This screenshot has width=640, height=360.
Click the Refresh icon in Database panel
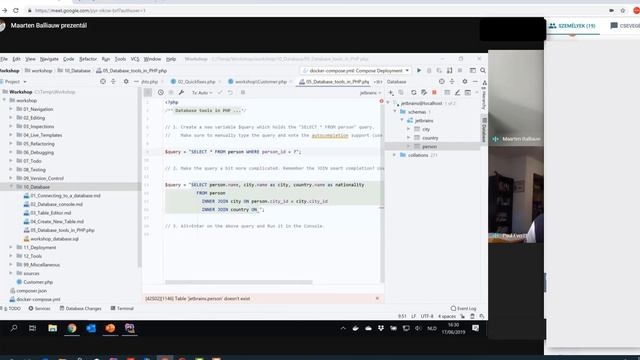click(413, 93)
